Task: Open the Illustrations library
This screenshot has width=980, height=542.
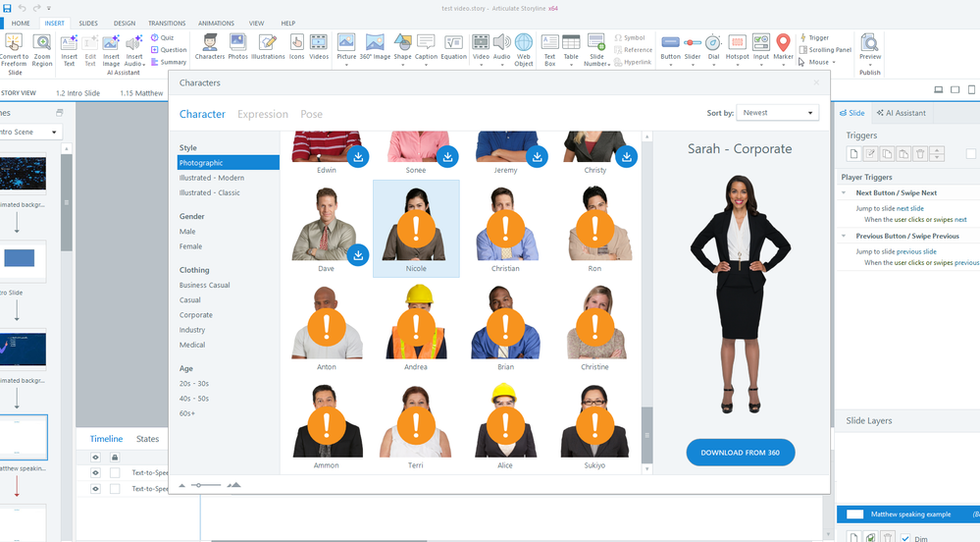Action: (x=268, y=47)
